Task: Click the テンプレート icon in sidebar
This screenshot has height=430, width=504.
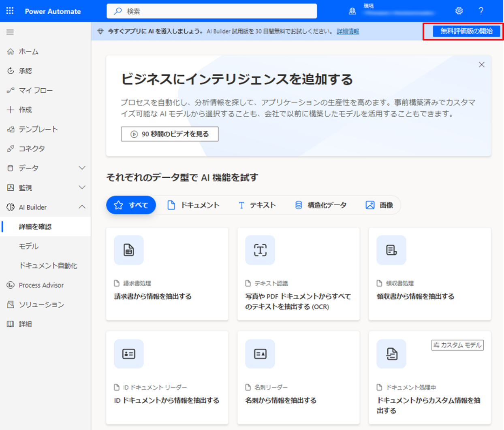Action: (11, 129)
